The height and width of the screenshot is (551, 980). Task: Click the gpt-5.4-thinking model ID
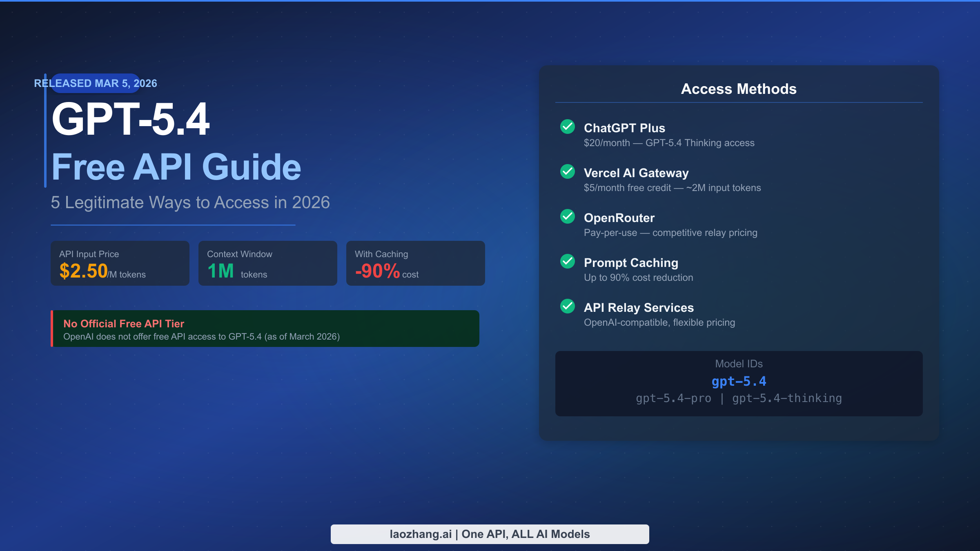[x=787, y=398]
